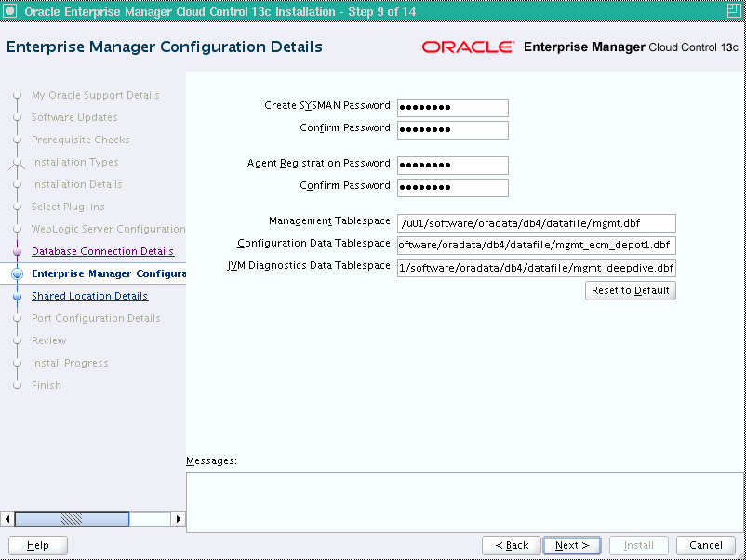The height and width of the screenshot is (560, 746).
Task: Click the Select Plug-ins step
Action: coord(68,207)
